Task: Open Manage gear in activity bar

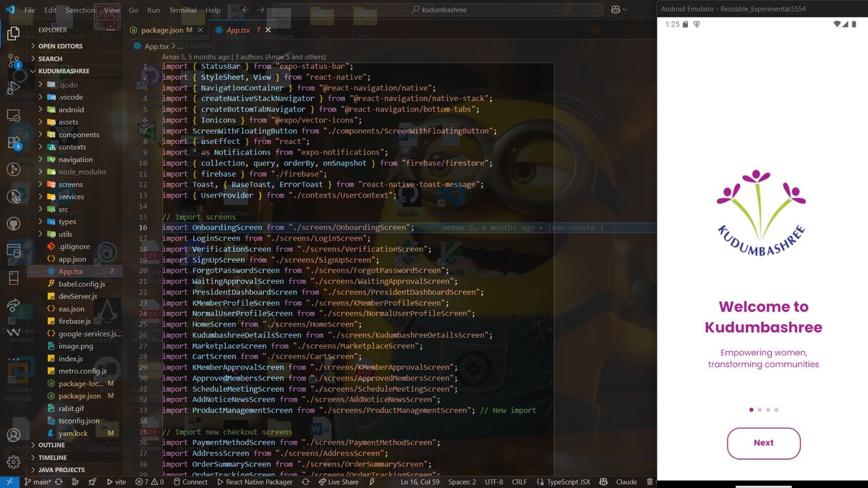Action: click(x=13, y=463)
